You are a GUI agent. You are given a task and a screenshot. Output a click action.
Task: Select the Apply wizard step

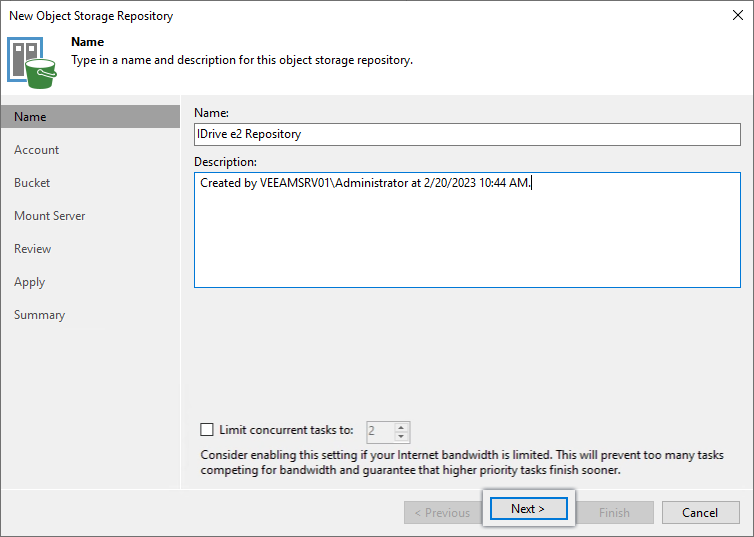pyautogui.click(x=29, y=282)
